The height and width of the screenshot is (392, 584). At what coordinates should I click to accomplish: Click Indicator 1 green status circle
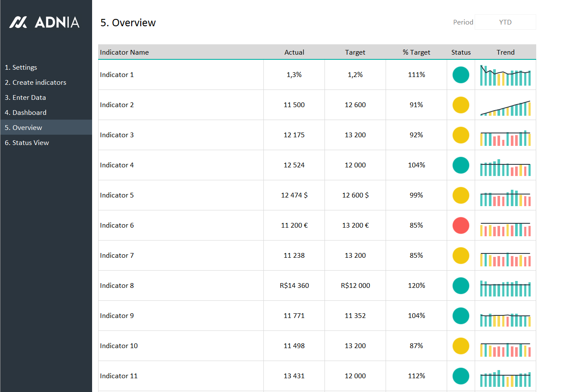pyautogui.click(x=460, y=75)
